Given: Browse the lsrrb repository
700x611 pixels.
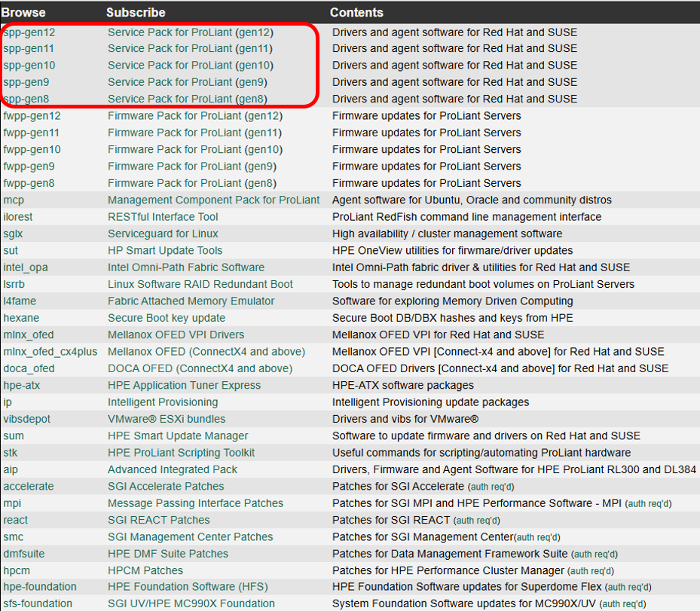Looking at the screenshot, I should (14, 284).
